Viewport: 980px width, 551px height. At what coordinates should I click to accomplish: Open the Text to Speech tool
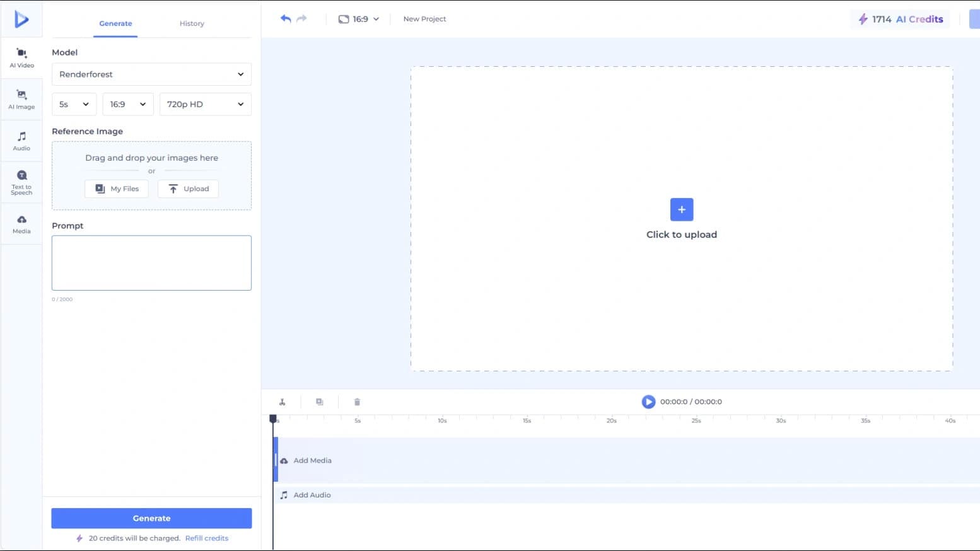click(21, 182)
